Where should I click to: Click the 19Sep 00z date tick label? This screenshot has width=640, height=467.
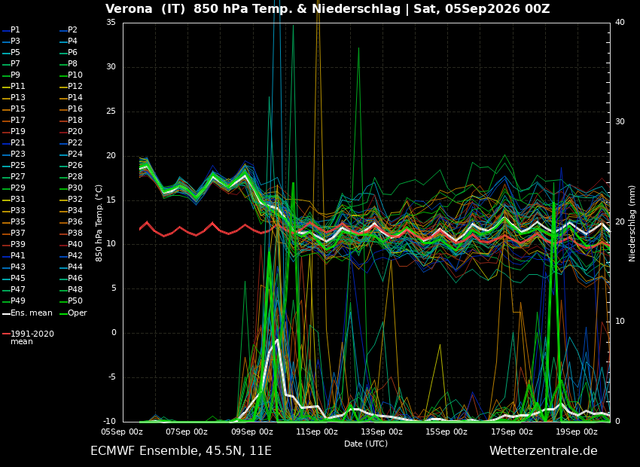[x=577, y=432]
